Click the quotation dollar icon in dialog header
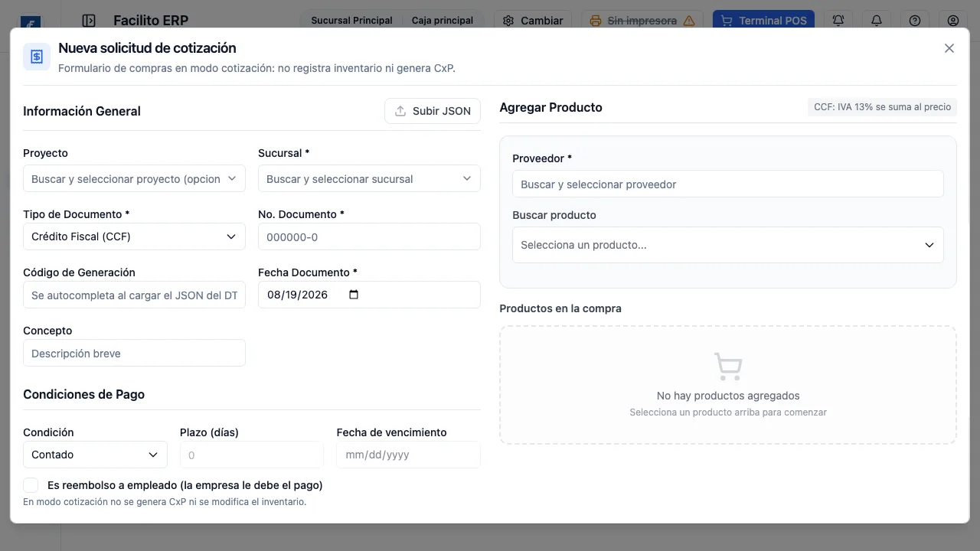This screenshot has width=980, height=551. click(x=37, y=57)
